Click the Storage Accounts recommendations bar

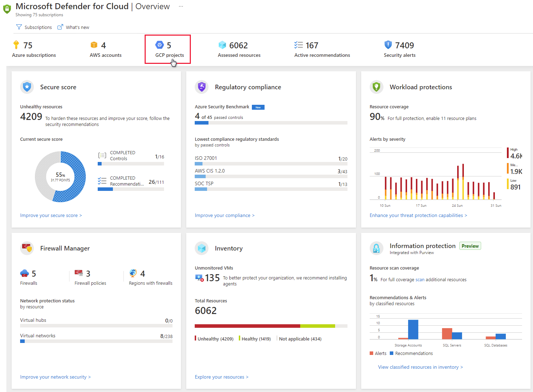coord(413,330)
